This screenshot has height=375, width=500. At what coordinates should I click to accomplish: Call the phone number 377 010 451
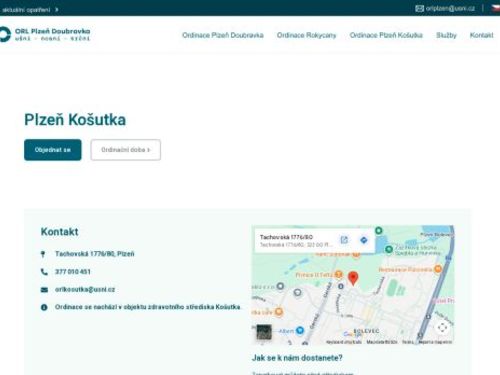tap(73, 272)
